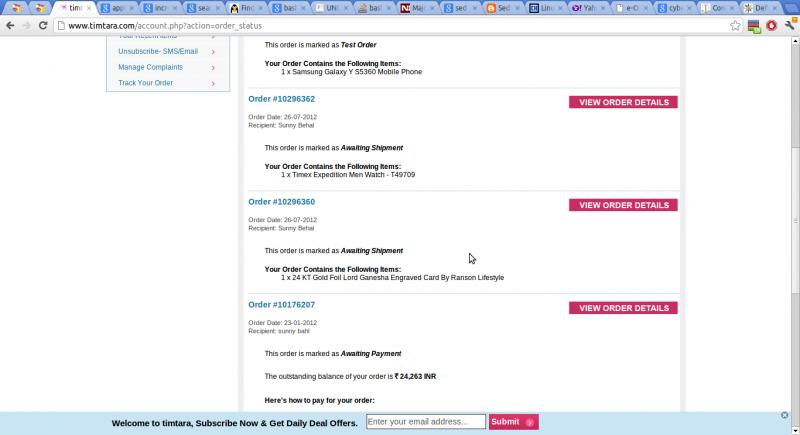Click the address bar URL

point(165,25)
